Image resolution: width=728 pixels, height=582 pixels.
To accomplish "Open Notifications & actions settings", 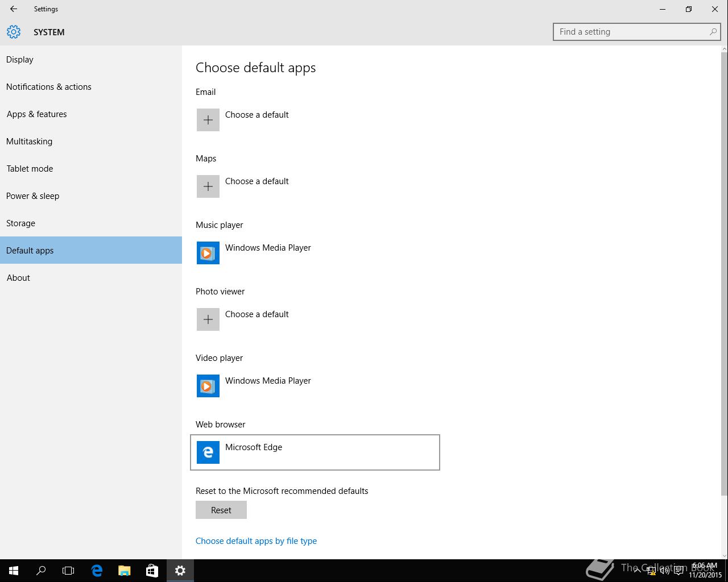I will click(91, 87).
